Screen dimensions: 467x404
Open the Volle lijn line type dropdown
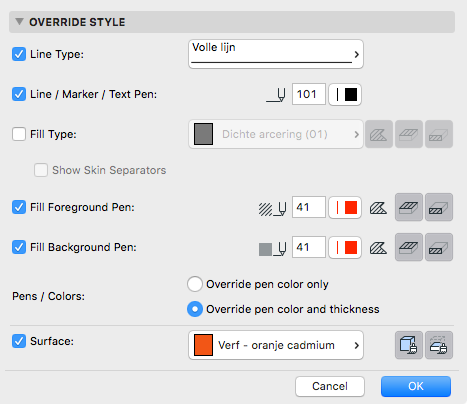point(276,54)
